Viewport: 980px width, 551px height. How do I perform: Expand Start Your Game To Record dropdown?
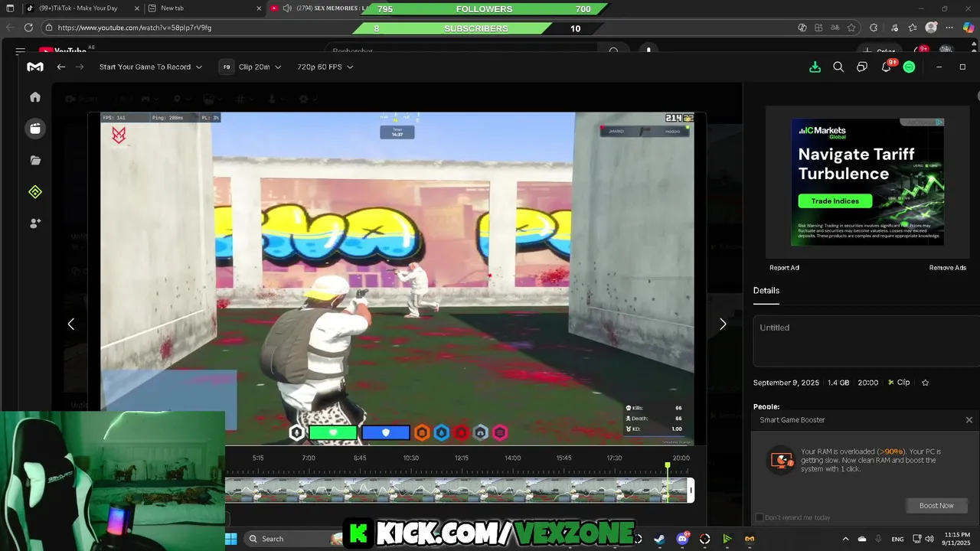(x=151, y=67)
